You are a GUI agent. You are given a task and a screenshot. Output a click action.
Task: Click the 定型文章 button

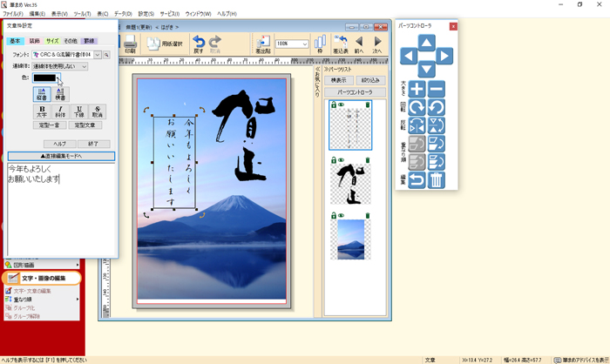pos(85,125)
